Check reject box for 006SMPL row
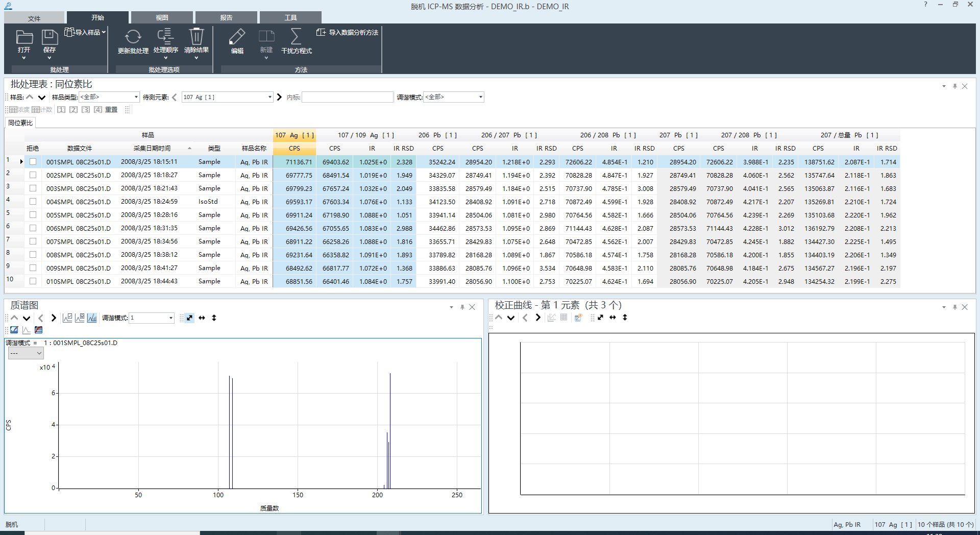Viewport: 980px width, 535px height. coord(33,228)
